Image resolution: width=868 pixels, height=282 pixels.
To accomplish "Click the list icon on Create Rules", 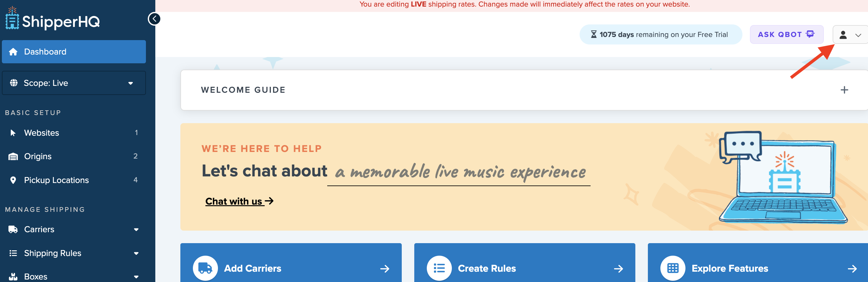I will click(439, 268).
